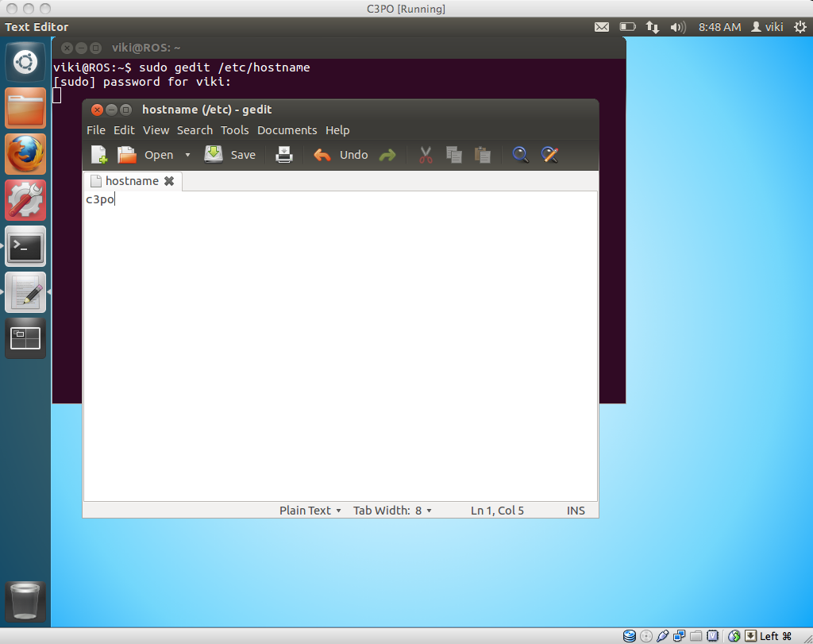Screen dimensions: 813x644
Task: Open the system power gear menu
Action: (x=800, y=27)
